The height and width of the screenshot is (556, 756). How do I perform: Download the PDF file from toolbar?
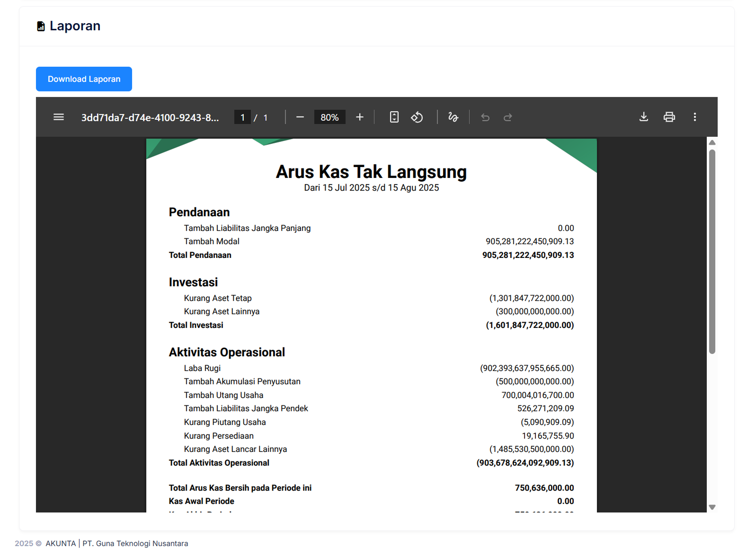[644, 117]
